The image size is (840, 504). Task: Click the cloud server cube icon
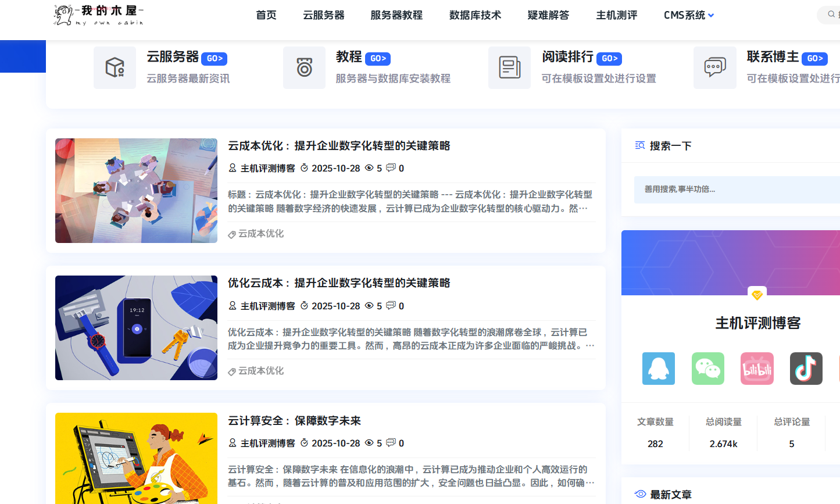click(x=115, y=68)
